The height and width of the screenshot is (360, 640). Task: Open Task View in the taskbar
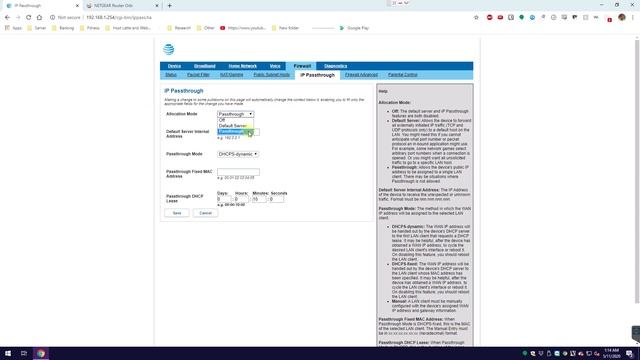click(24, 353)
